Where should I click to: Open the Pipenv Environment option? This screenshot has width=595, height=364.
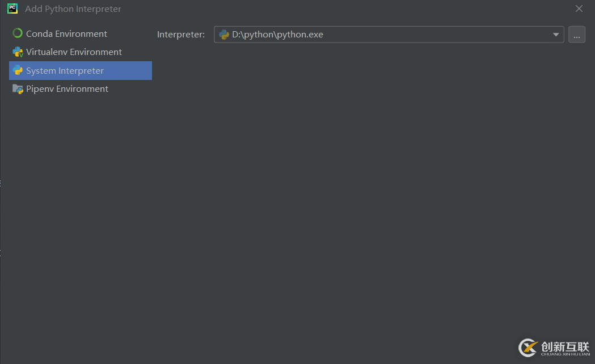tap(67, 89)
